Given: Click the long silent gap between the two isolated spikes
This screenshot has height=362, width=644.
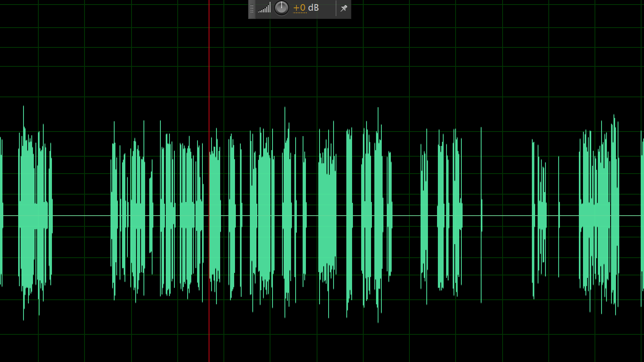Looking at the screenshot, I should pyautogui.click(x=507, y=215).
